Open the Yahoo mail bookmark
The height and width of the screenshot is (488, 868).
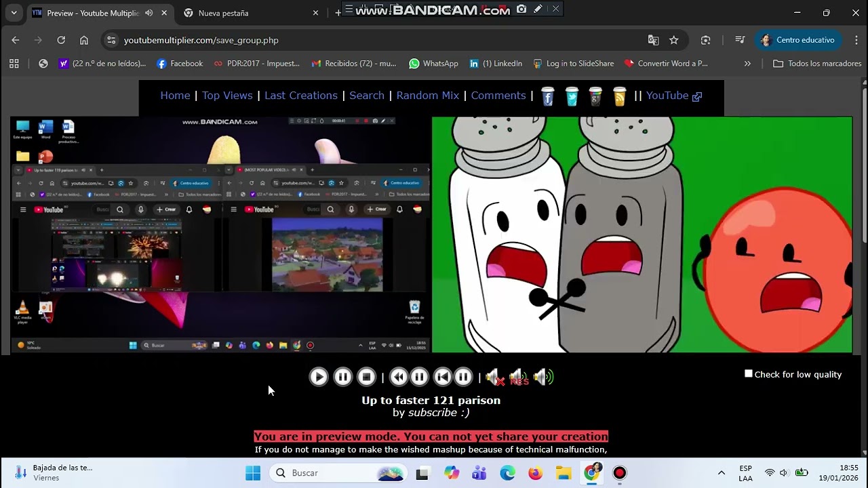102,64
